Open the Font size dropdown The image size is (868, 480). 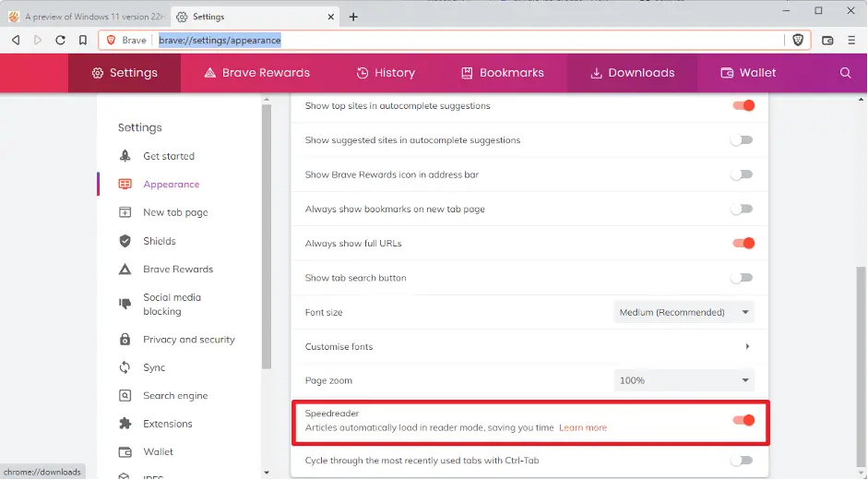click(684, 312)
